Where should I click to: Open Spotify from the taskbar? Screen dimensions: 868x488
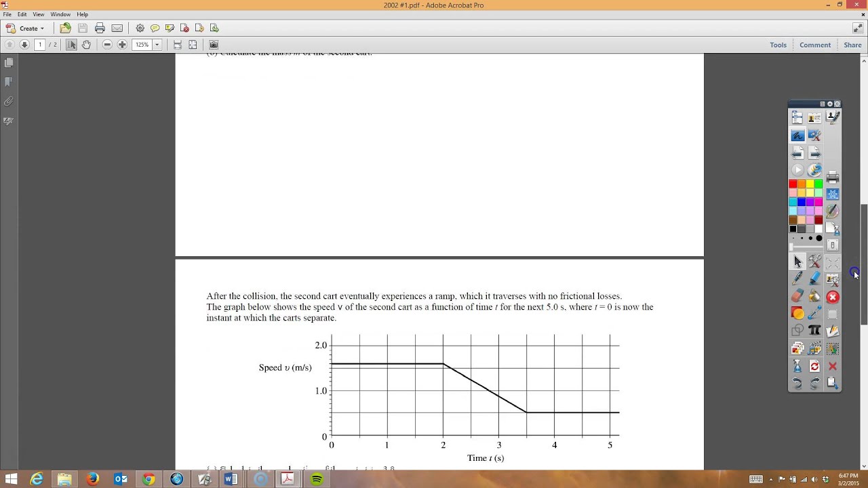click(x=316, y=479)
